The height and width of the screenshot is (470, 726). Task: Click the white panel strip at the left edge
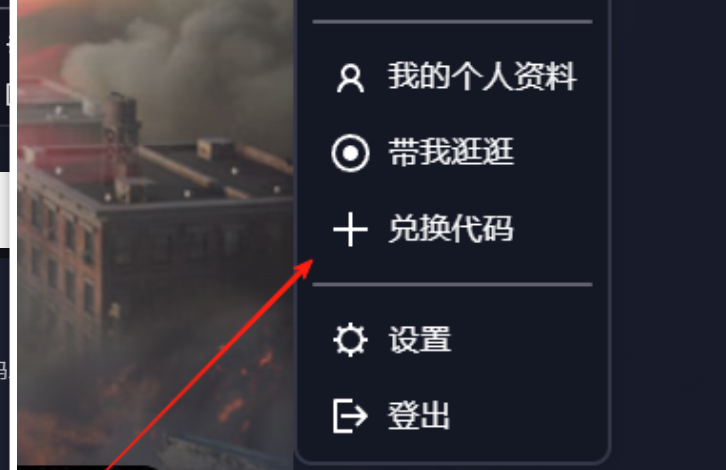[x=5, y=209]
